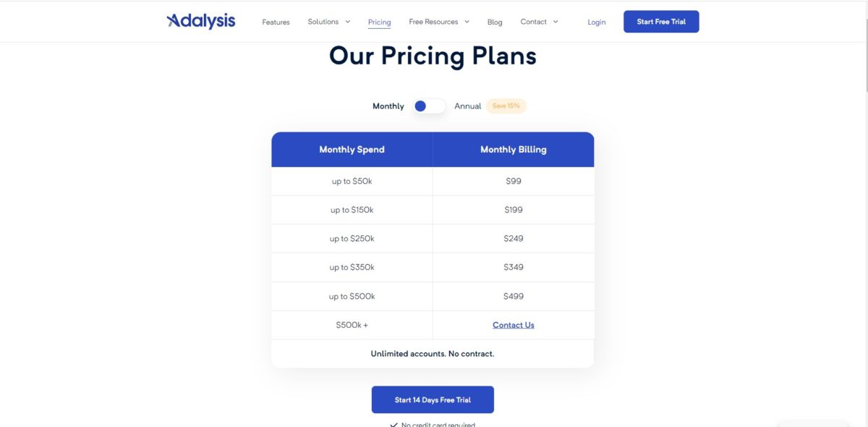Go to the Pricing page
This screenshot has width=868, height=427.
[379, 22]
